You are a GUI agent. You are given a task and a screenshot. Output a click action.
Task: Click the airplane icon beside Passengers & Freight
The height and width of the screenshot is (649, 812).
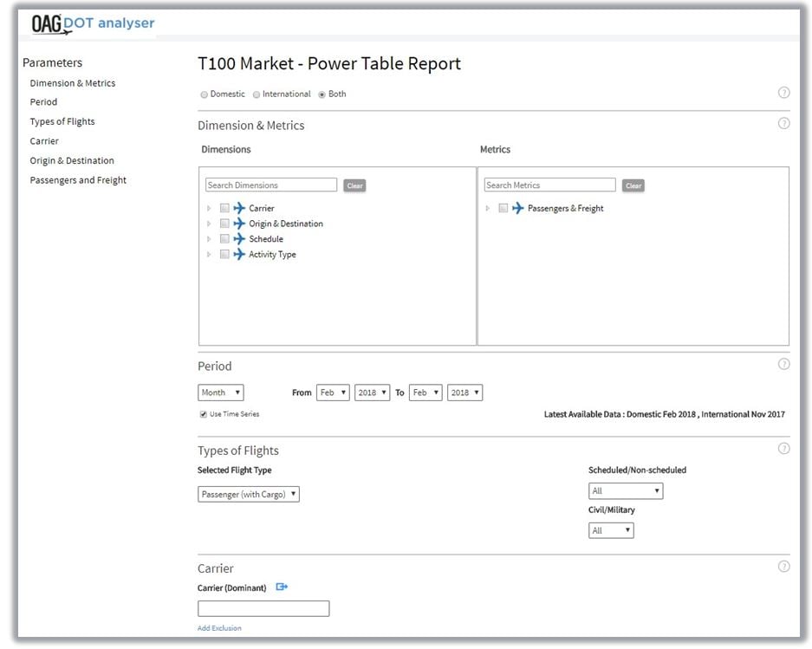[518, 208]
